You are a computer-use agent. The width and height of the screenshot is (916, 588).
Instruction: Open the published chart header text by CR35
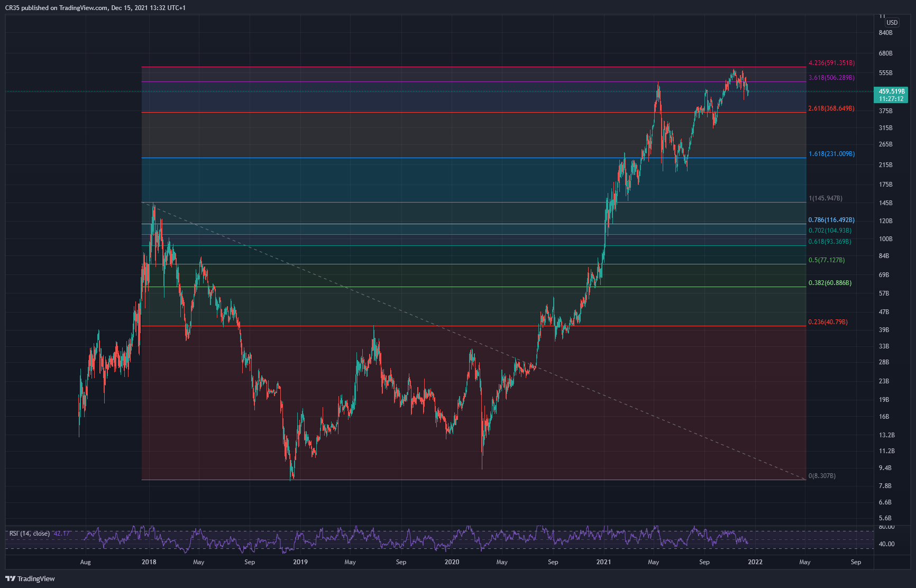(x=95, y=8)
